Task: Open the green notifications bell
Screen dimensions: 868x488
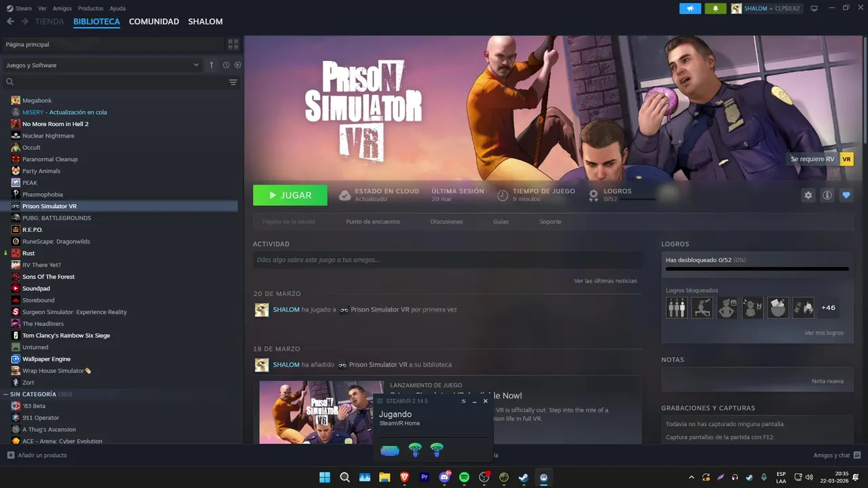Action: pos(715,9)
